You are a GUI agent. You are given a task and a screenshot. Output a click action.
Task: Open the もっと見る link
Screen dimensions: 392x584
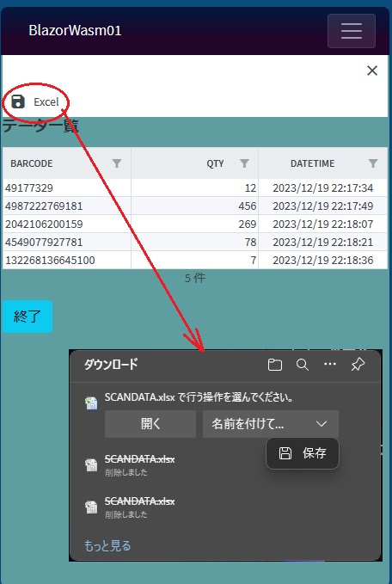(107, 545)
